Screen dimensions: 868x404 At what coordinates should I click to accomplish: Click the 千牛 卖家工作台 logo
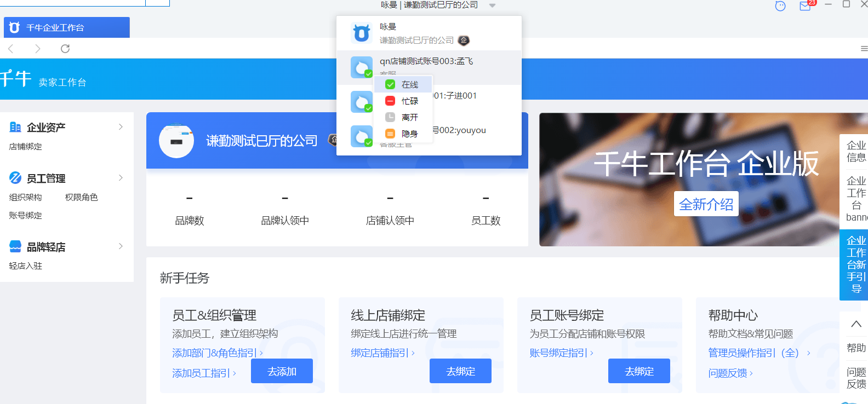point(43,79)
